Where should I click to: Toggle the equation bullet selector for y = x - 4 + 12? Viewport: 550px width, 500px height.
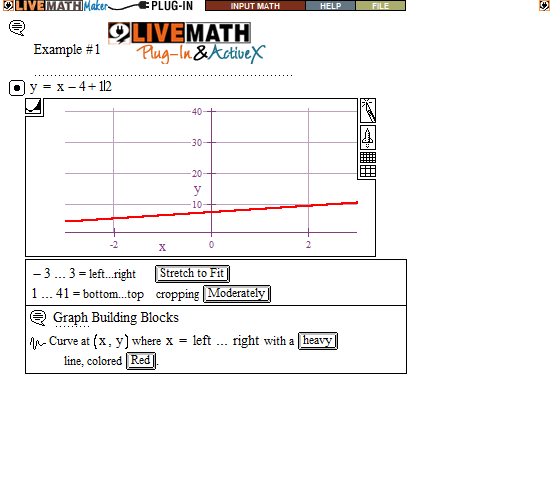pyautogui.click(x=16, y=88)
